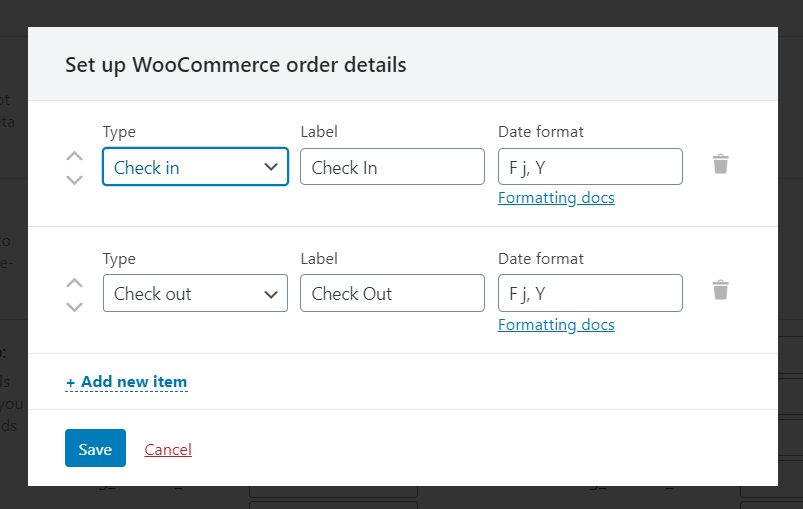Edit the Check In label field
Screen dimensions: 803x509
(392, 166)
